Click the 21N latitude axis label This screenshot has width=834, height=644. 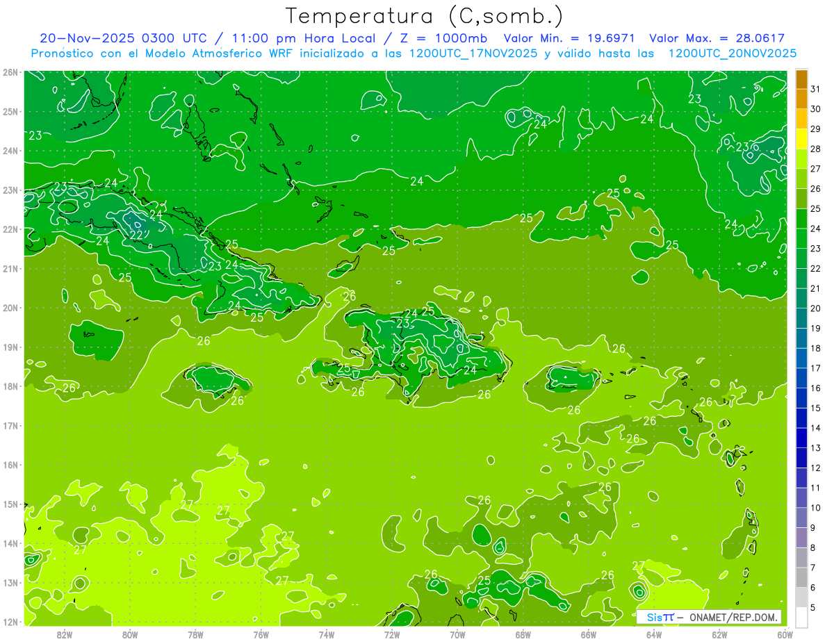[10, 268]
